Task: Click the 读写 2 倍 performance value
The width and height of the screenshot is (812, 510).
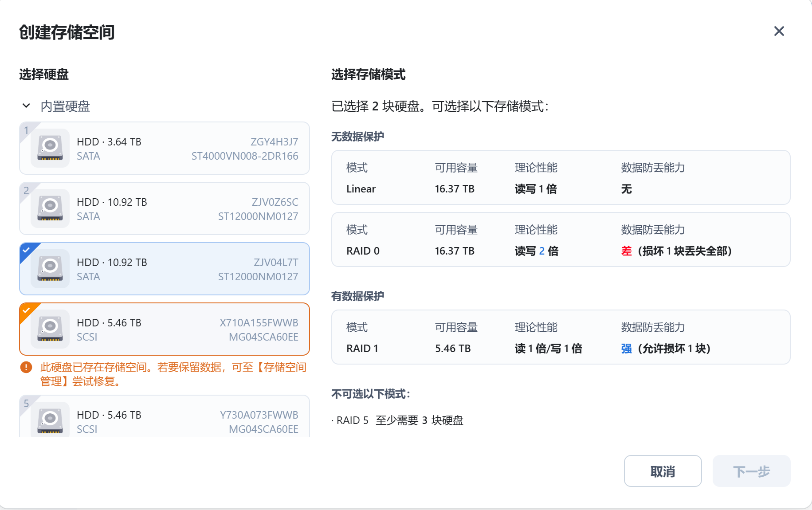Action: (537, 251)
